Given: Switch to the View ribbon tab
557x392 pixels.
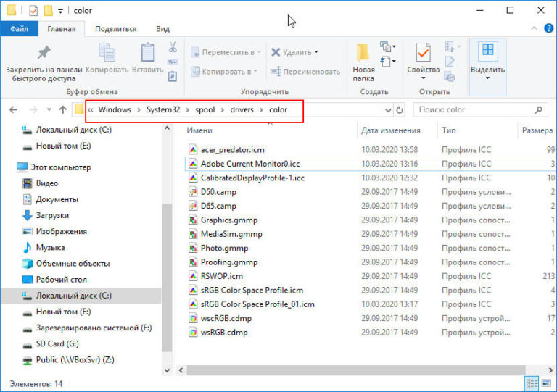Looking at the screenshot, I should coord(162,29).
